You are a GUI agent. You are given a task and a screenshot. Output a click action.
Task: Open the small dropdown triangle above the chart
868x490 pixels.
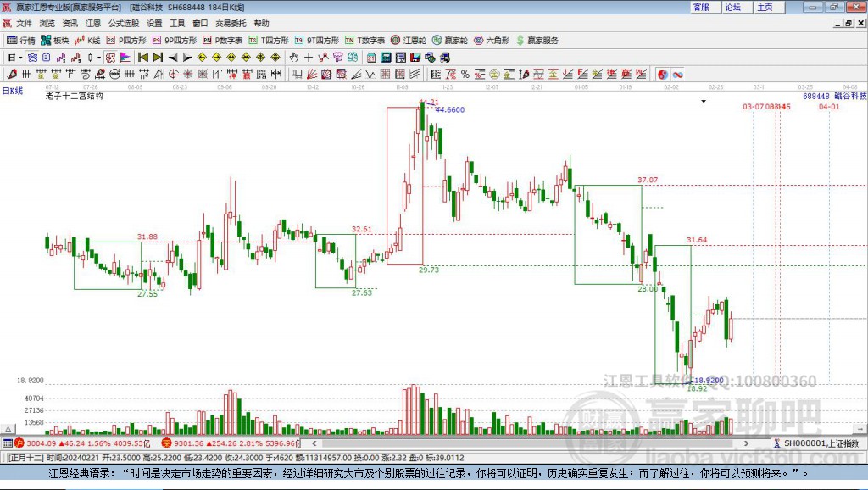(x=704, y=102)
